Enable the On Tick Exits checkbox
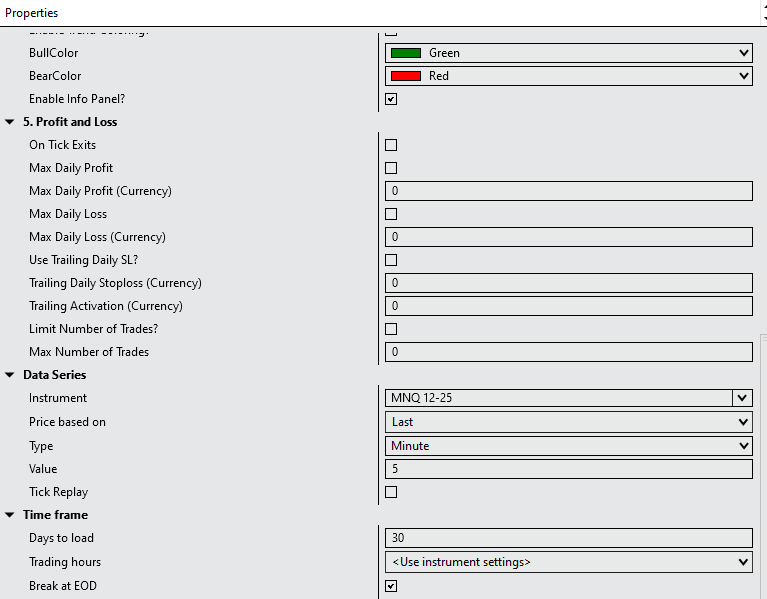The image size is (767, 599). click(391, 145)
